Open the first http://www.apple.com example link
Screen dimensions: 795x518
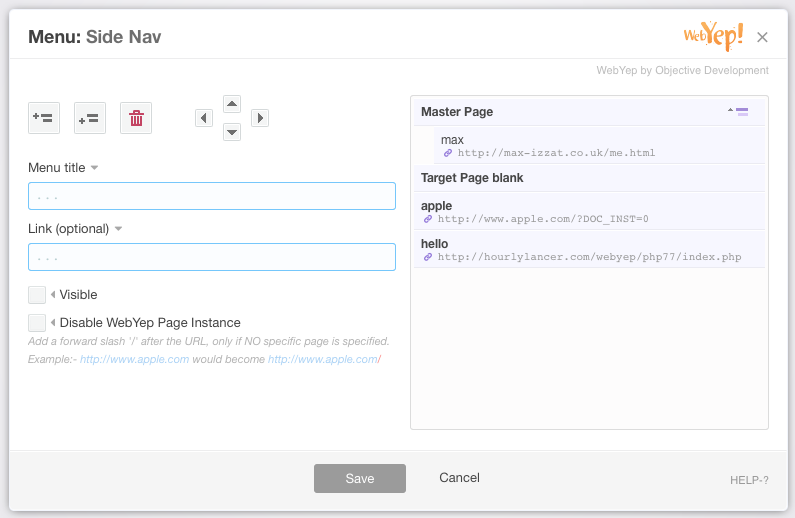coord(134,359)
